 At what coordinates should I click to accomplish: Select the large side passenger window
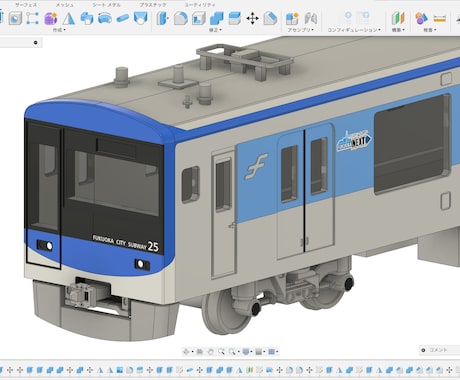click(x=412, y=144)
